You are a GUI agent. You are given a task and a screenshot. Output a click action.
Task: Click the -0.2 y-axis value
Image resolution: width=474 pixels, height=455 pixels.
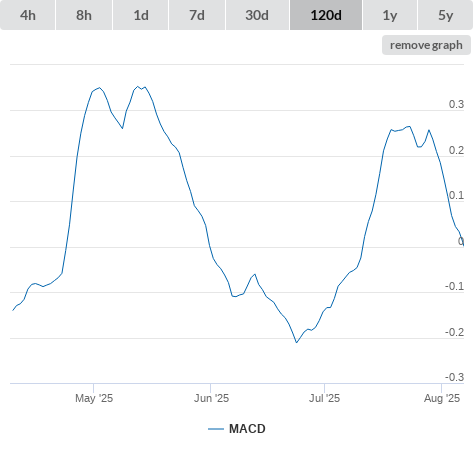(454, 332)
